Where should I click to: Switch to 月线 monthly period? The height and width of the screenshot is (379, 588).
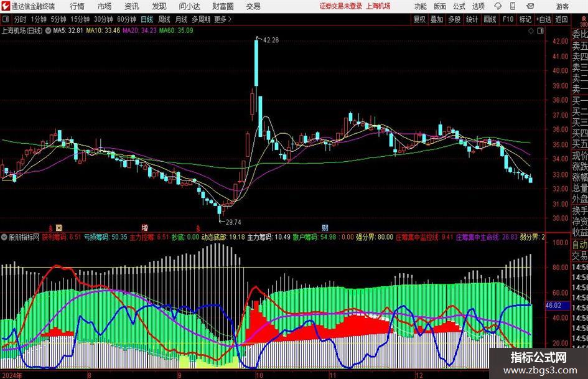tap(181, 19)
